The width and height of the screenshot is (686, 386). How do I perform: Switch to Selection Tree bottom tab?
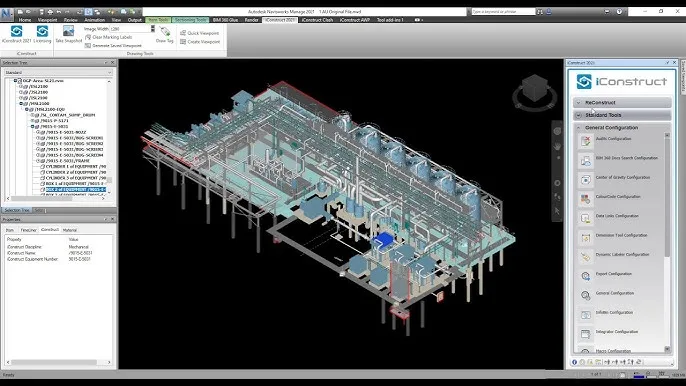[x=17, y=211]
